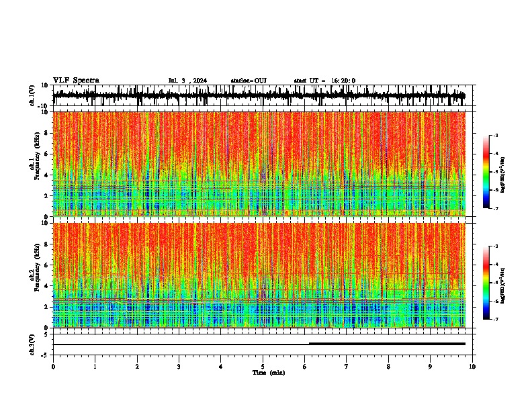
Task: Click the ch.2 spectrogram color bar
Action: coord(486,283)
